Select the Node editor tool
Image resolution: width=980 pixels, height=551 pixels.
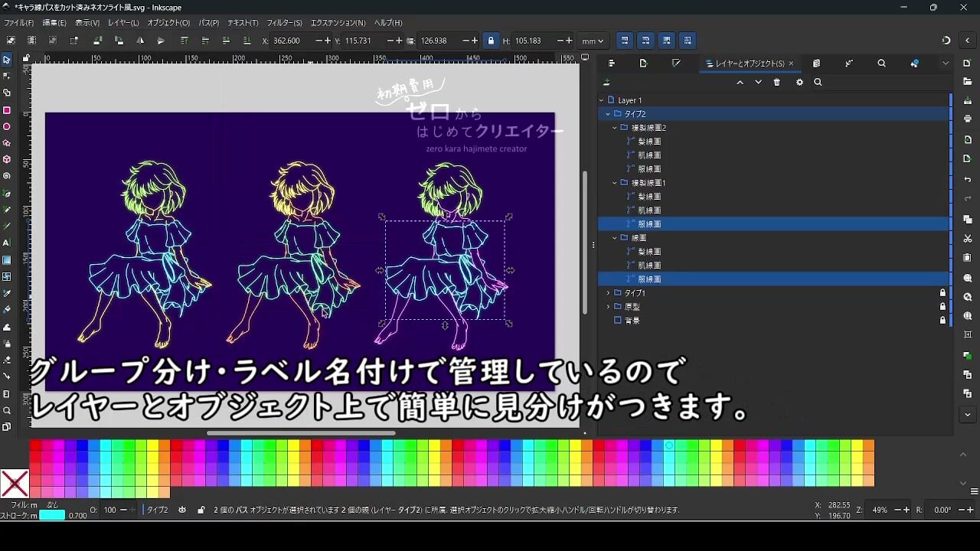point(8,76)
